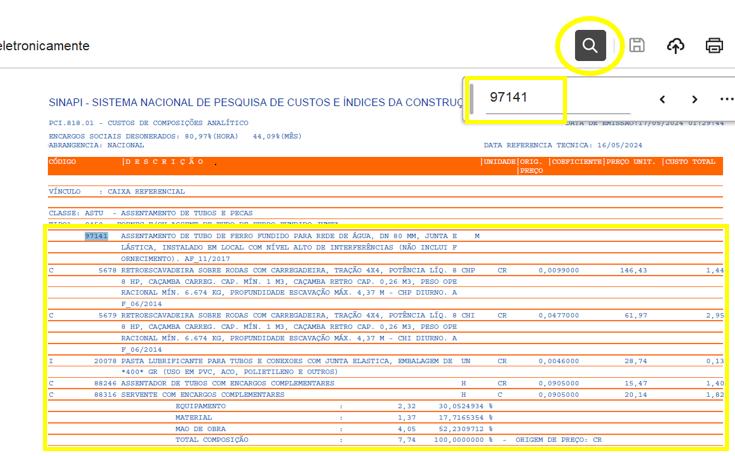735x456 pixels.
Task: Go to next search result arrow
Action: pyautogui.click(x=694, y=99)
